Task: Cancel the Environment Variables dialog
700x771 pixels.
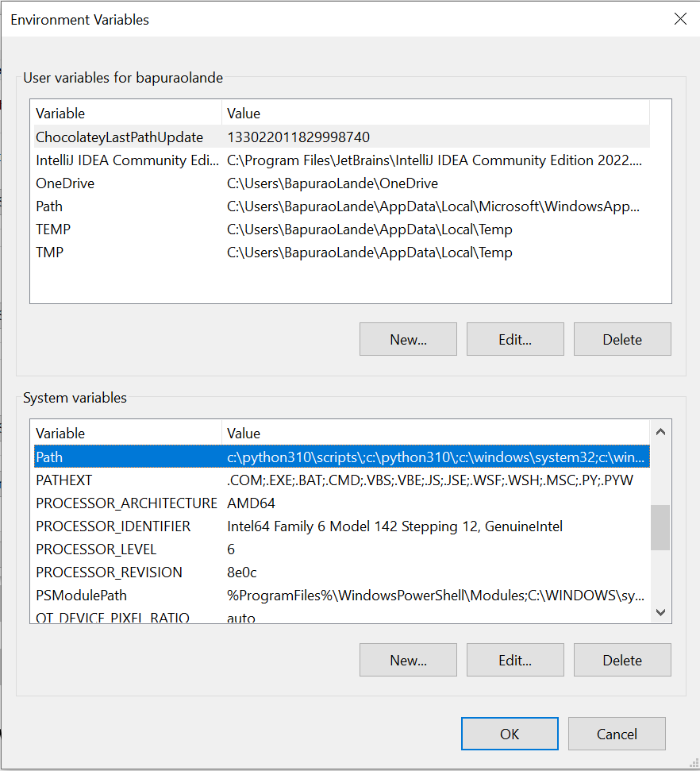Action: point(617,734)
